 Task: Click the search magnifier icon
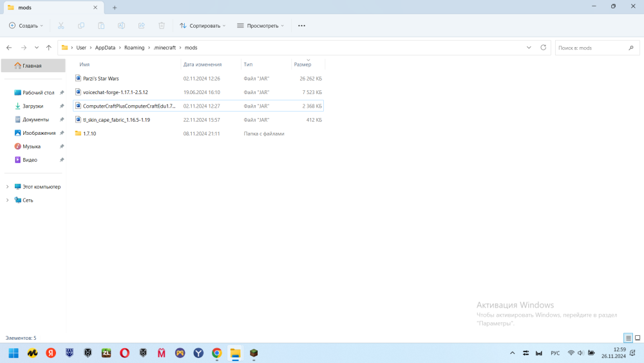631,48
